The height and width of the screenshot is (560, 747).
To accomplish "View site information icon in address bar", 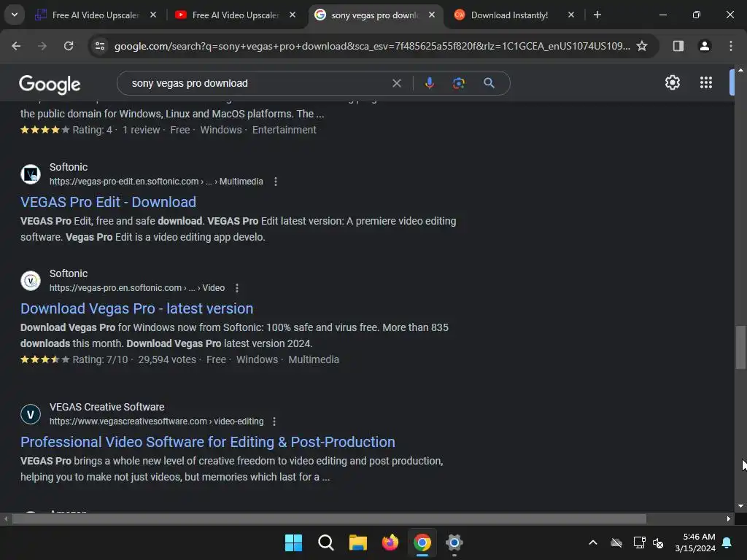I will tap(100, 46).
